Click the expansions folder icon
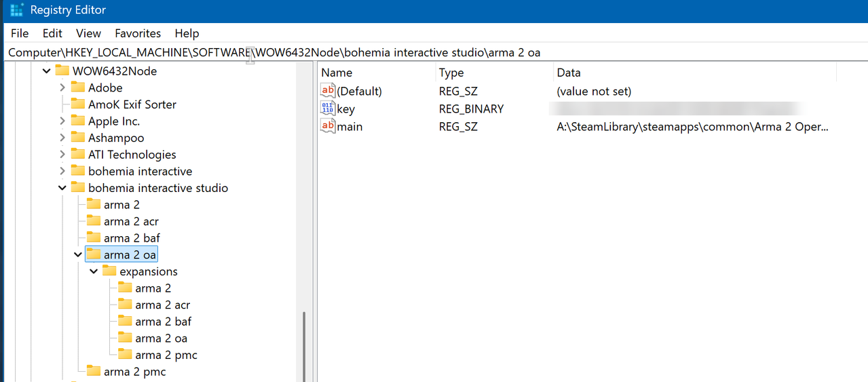Screen dimensions: 868x382 pyautogui.click(x=109, y=271)
